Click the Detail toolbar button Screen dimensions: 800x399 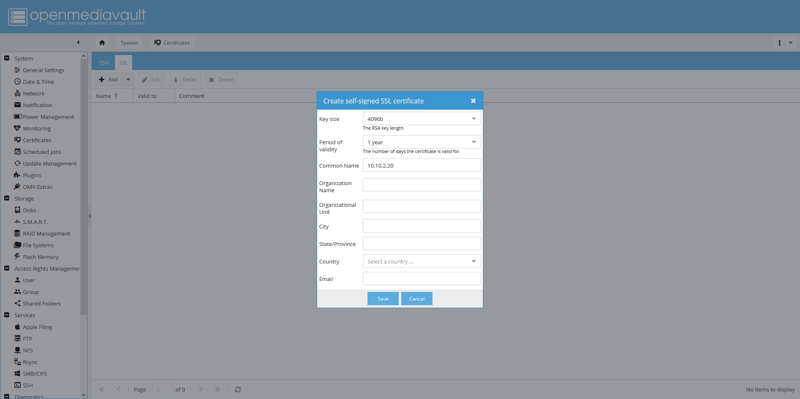pos(185,80)
